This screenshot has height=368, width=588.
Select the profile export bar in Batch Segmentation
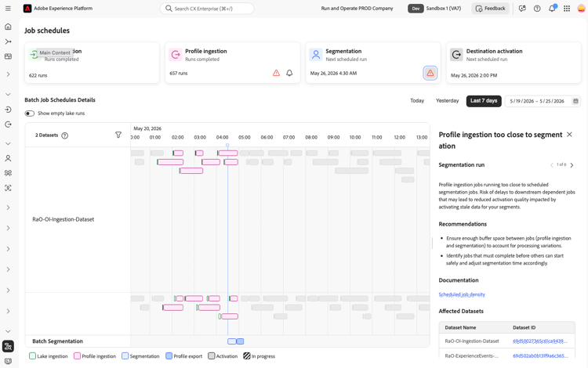(240, 341)
